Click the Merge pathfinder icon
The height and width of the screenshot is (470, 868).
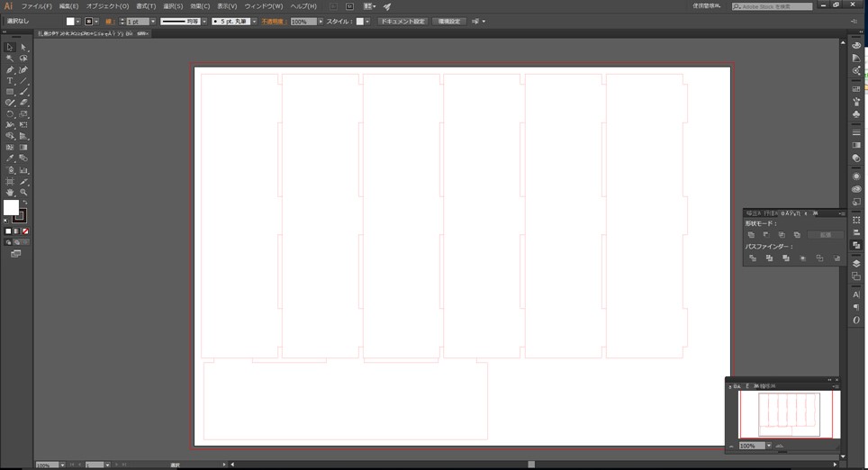click(785, 258)
